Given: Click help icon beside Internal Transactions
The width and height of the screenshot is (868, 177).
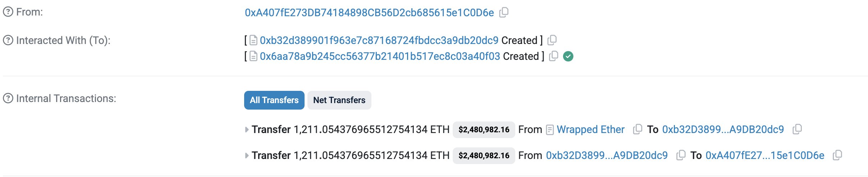Looking at the screenshot, I should tap(8, 98).
